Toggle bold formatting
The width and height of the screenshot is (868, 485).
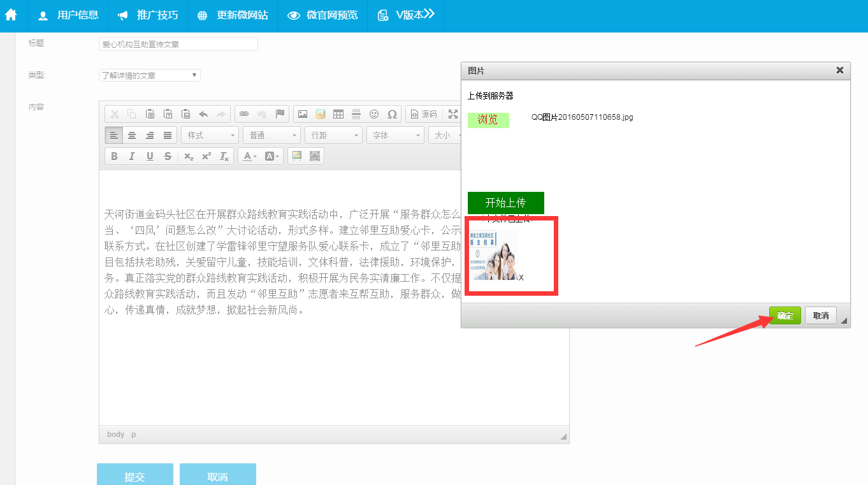tap(114, 156)
